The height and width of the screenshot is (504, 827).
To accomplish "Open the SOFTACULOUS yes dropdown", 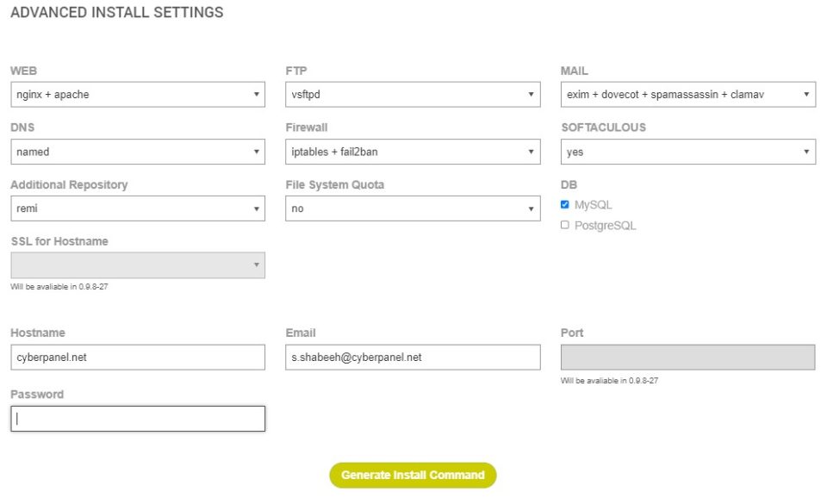I will pos(688,152).
